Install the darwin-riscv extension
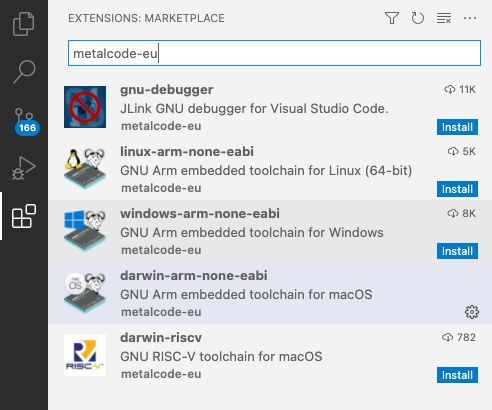This screenshot has height=410, width=492. pyautogui.click(x=457, y=375)
